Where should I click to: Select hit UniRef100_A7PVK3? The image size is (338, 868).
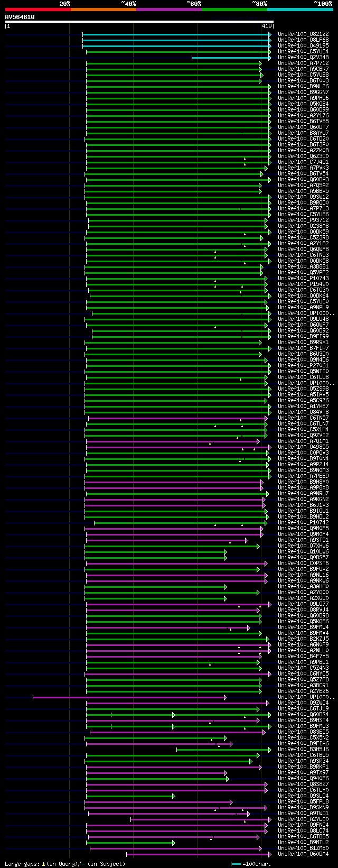point(303,168)
